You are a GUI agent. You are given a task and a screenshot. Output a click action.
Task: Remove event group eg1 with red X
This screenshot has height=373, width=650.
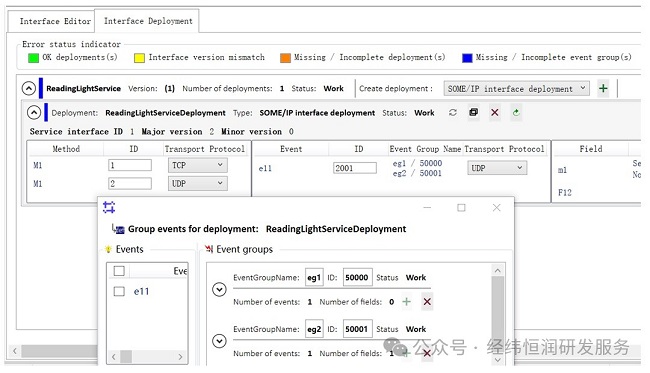coord(427,302)
